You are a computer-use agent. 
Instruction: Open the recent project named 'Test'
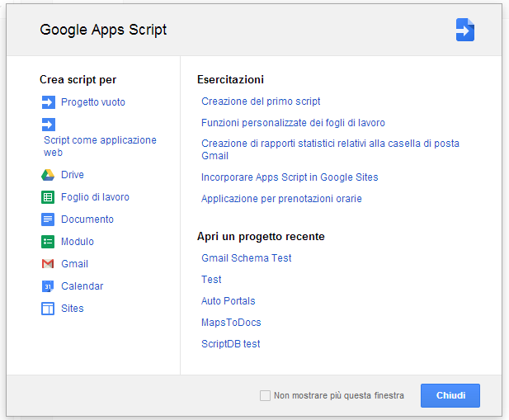coord(211,280)
